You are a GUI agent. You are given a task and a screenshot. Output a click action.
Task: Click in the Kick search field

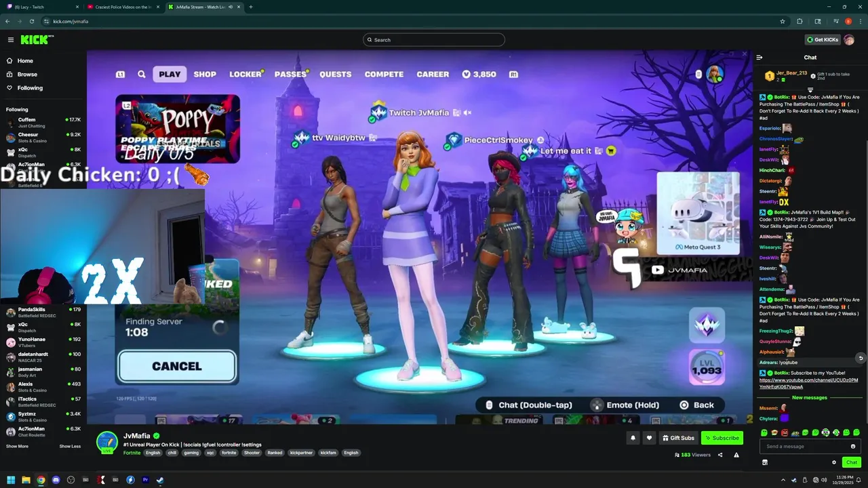pyautogui.click(x=434, y=40)
